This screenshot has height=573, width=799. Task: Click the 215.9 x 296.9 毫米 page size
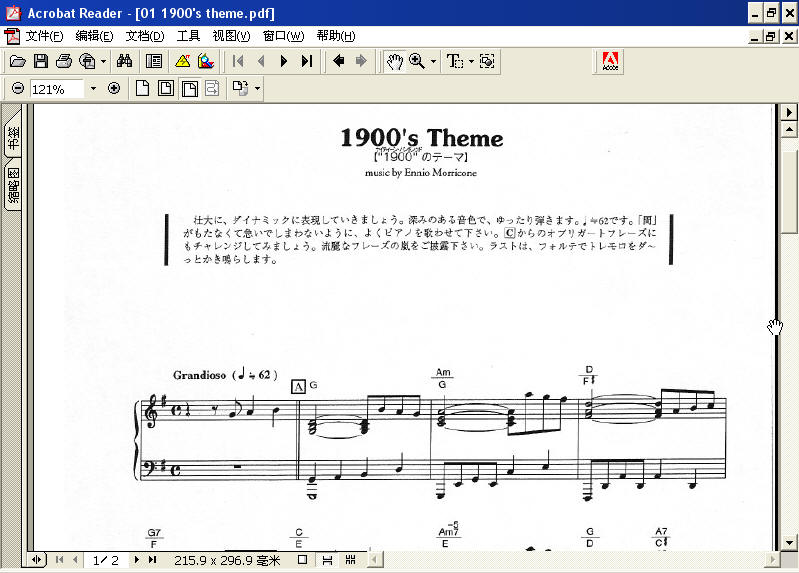(x=227, y=560)
